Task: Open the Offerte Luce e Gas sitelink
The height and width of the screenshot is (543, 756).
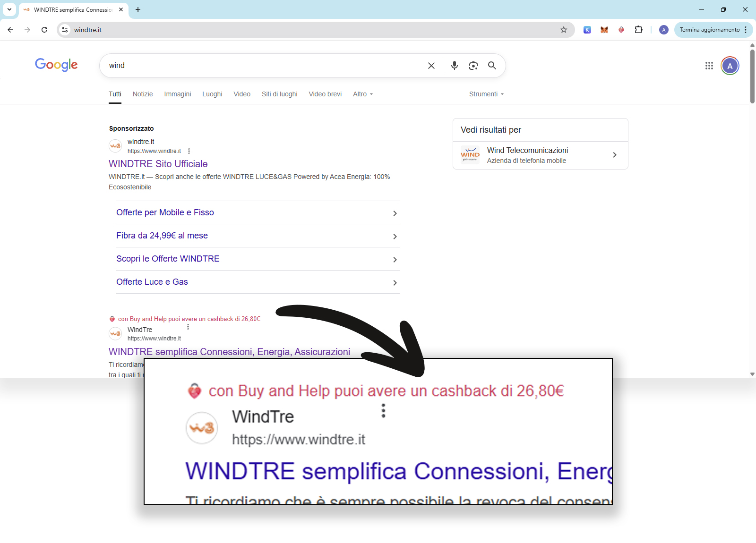Action: pos(152,282)
